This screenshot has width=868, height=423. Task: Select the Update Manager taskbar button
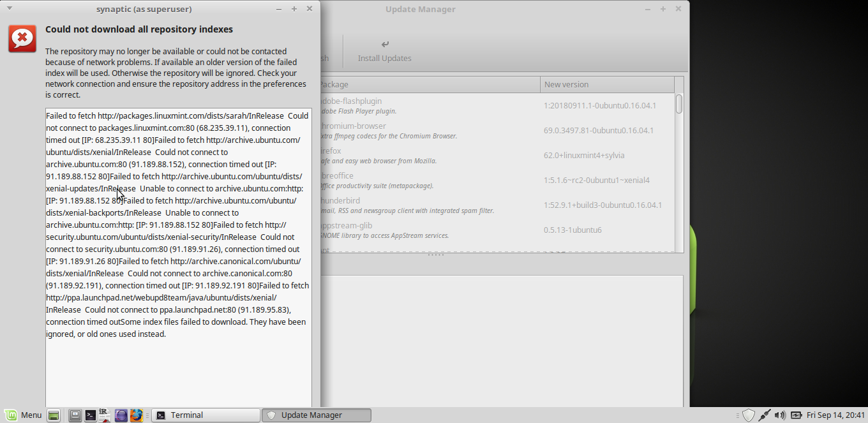click(x=317, y=415)
